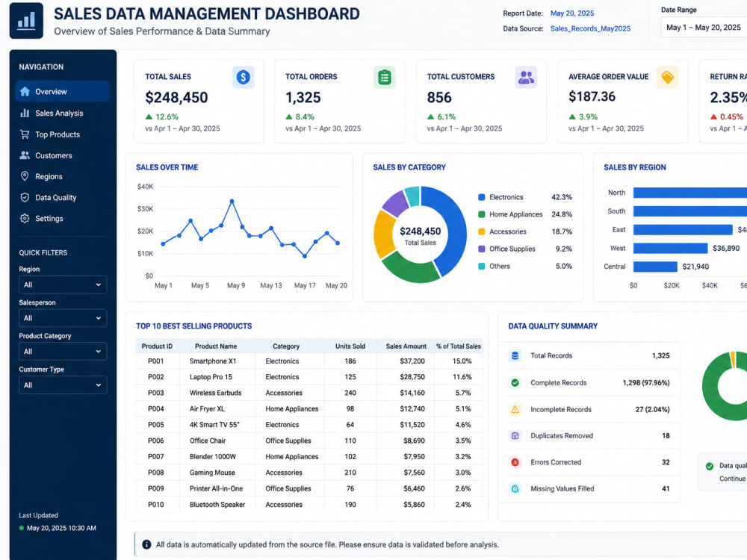Screen dimensions: 747x560
Task: Click the Customers people icon in navigation
Action: pyautogui.click(x=25, y=155)
